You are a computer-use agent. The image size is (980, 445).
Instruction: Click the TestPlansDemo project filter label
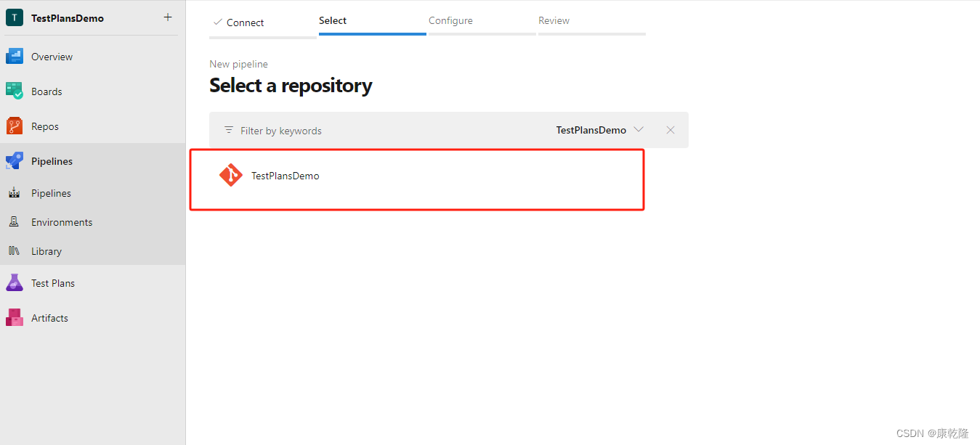click(591, 130)
